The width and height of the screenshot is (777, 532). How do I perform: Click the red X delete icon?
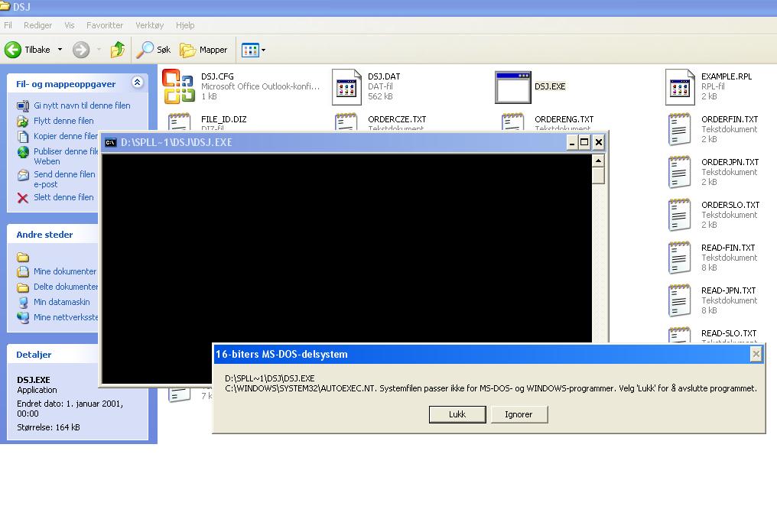(23, 198)
